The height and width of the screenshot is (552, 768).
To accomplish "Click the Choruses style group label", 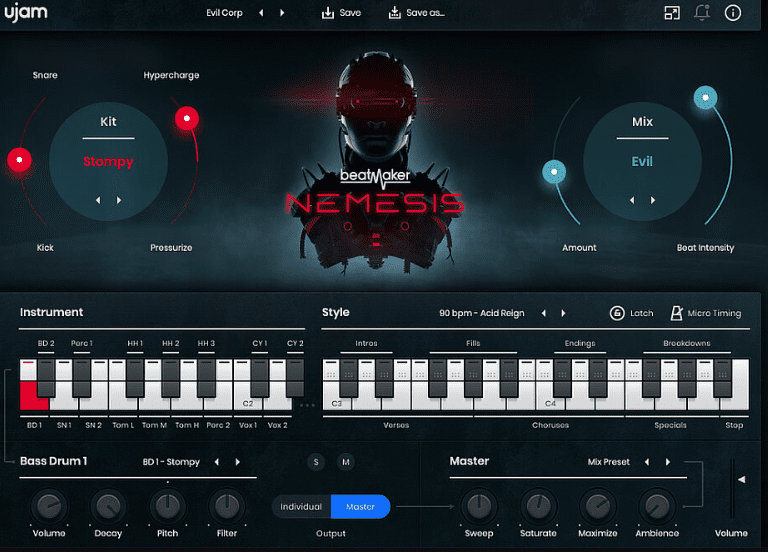I will click(551, 425).
